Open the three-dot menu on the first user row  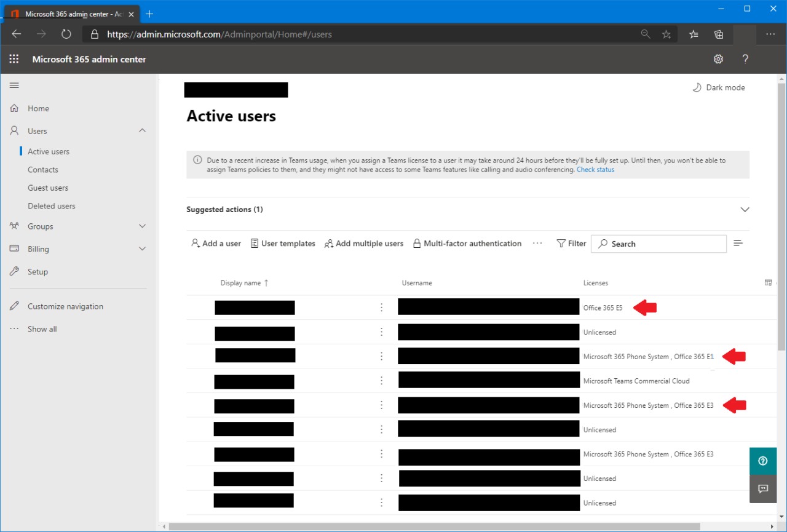[x=381, y=306]
